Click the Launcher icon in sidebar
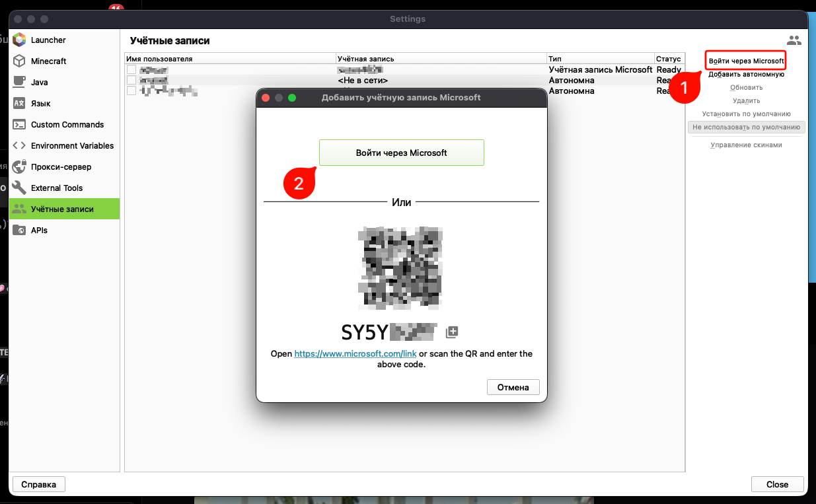 [19, 40]
